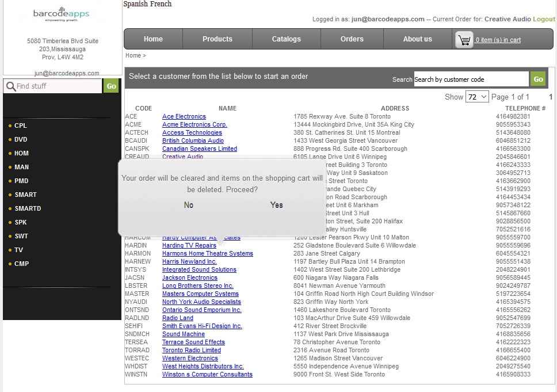Screen dimensions: 557x392
Task: Go to page number 1
Action: (551, 97)
